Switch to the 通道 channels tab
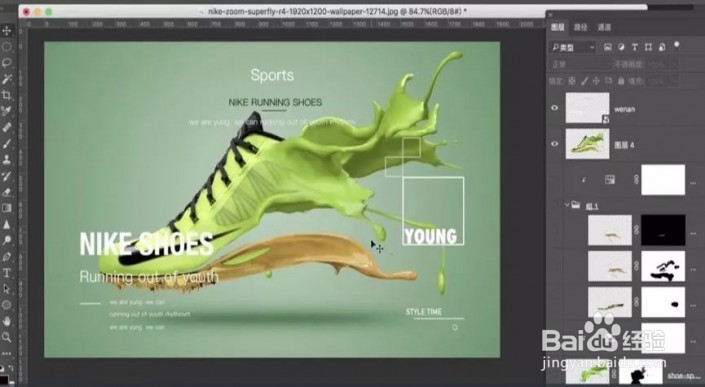 (x=604, y=27)
